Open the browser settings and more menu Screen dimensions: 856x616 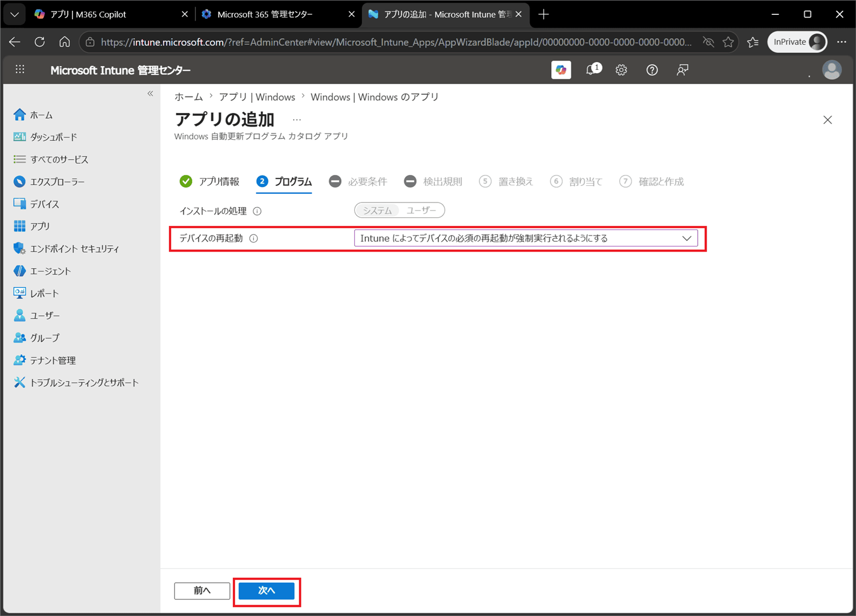pos(842,42)
